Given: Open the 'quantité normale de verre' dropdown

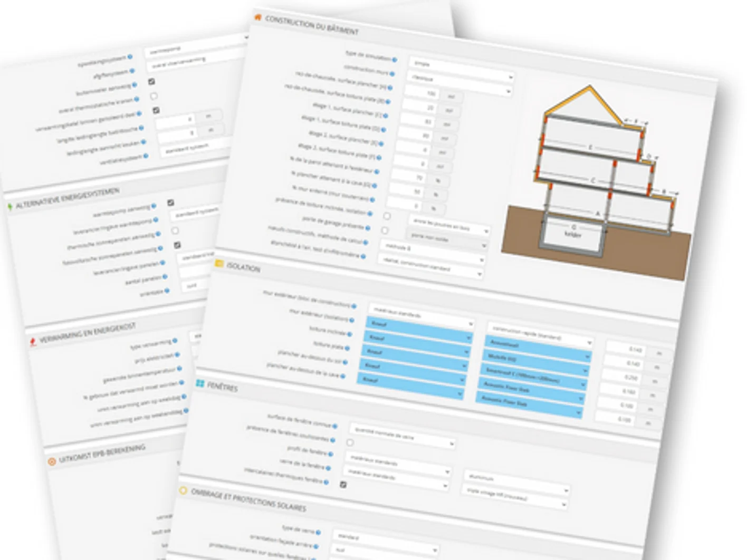Looking at the screenshot, I should pos(402,437).
